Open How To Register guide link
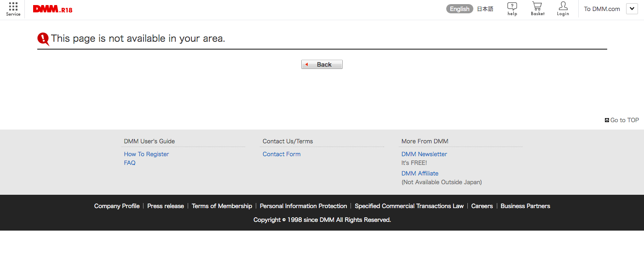 (x=146, y=154)
